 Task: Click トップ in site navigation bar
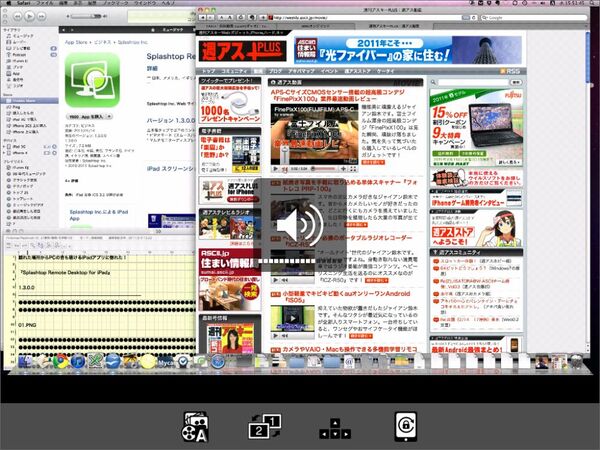click(x=209, y=71)
